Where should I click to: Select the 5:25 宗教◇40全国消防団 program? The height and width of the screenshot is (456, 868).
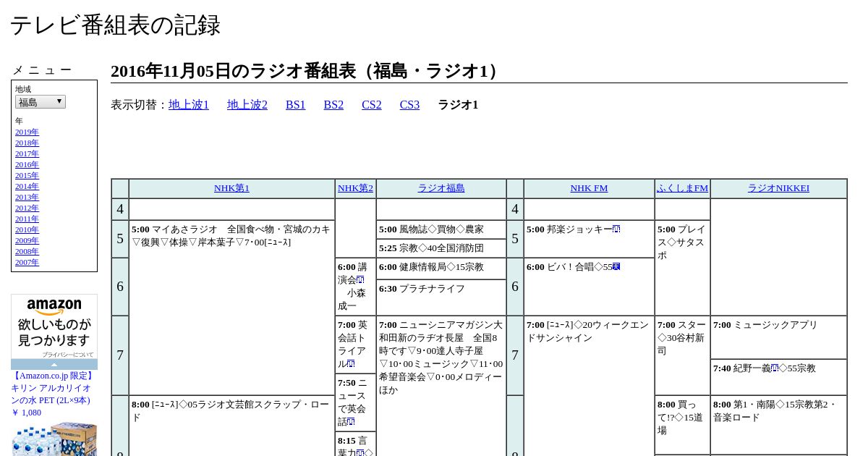pyautogui.click(x=441, y=248)
